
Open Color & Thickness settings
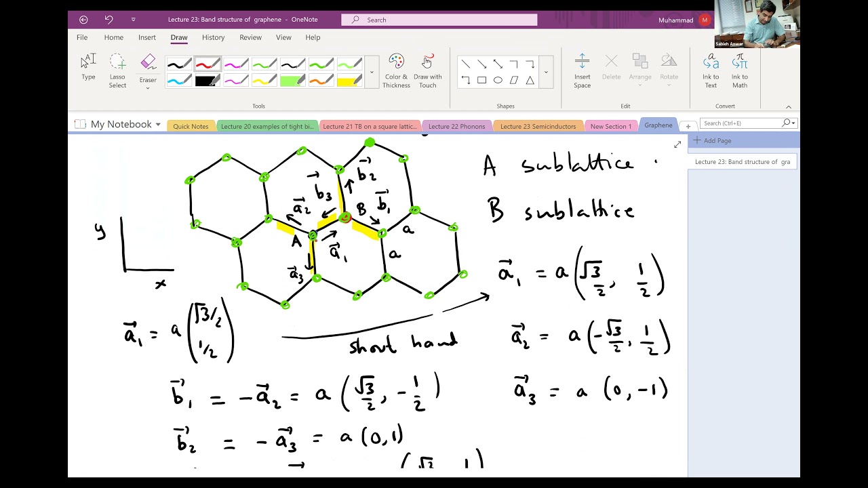point(396,71)
